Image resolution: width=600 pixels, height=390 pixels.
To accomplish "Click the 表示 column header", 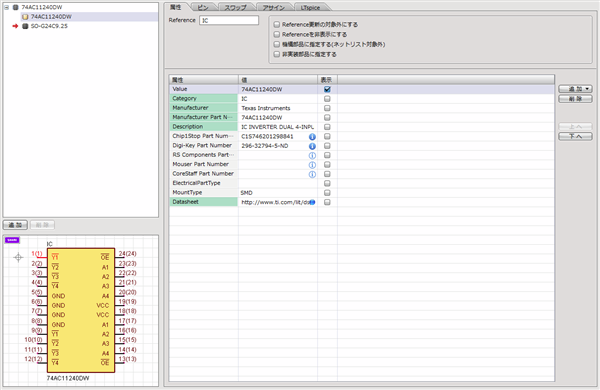I will click(327, 80).
